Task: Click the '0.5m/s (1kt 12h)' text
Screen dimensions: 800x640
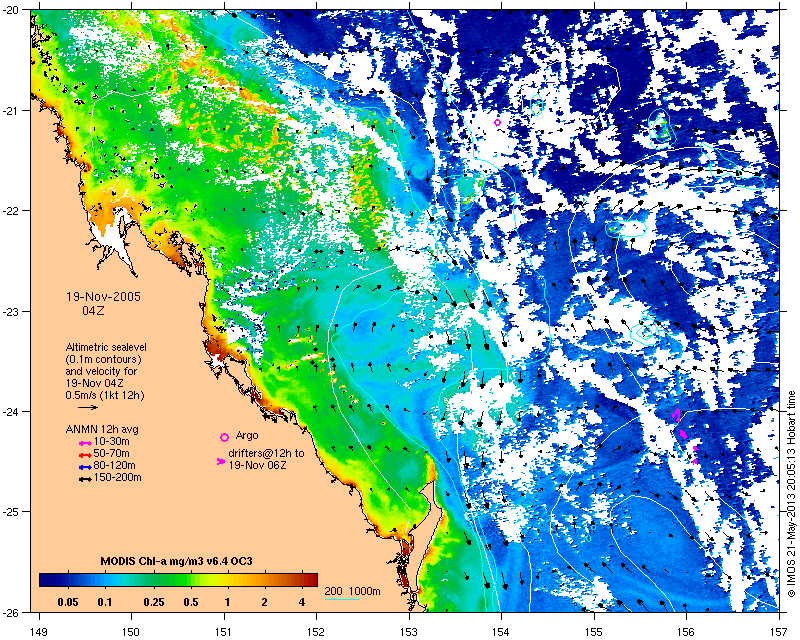Action: pyautogui.click(x=105, y=395)
